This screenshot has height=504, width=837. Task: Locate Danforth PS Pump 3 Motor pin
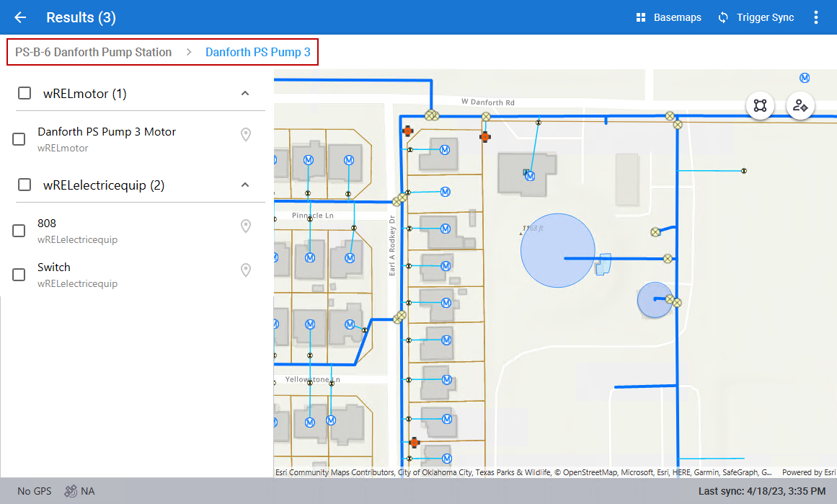246,135
